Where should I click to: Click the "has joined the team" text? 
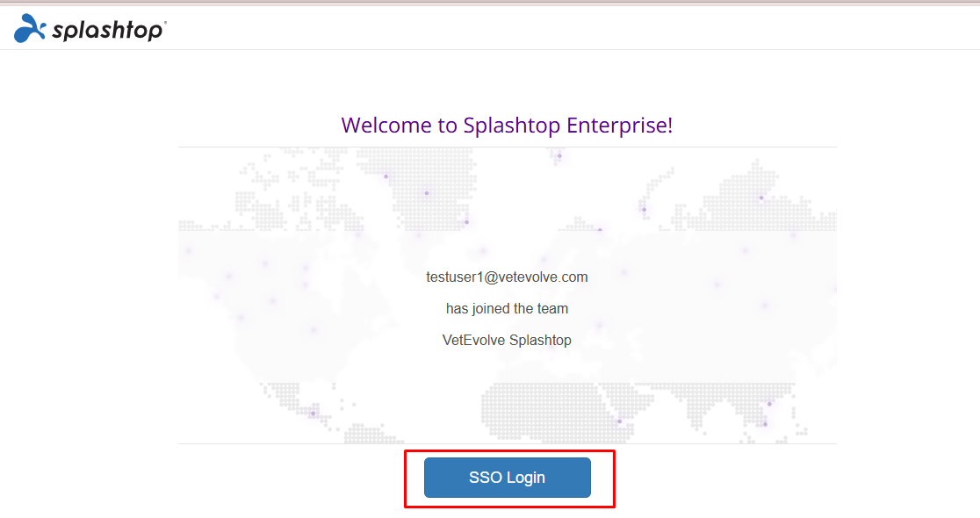507,308
